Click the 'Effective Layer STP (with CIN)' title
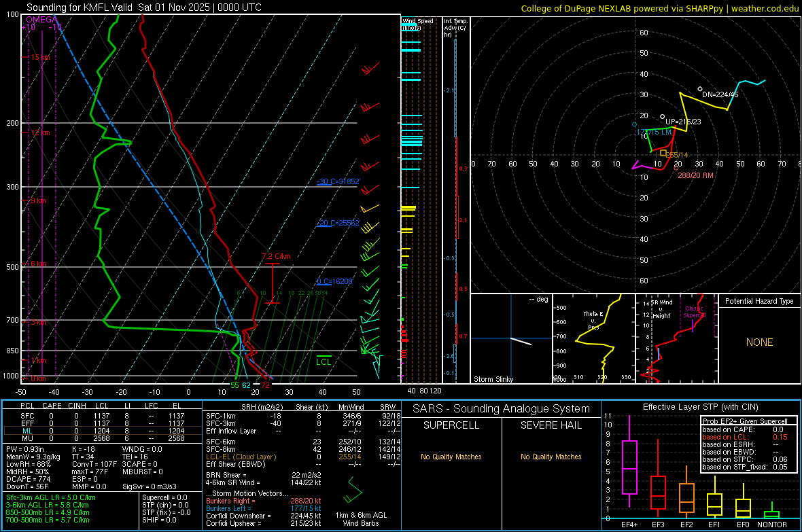 coord(701,407)
